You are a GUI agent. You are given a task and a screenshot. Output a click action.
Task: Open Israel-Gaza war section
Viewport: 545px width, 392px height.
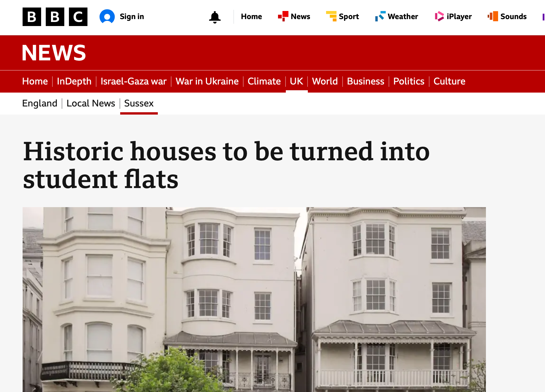[x=133, y=81]
